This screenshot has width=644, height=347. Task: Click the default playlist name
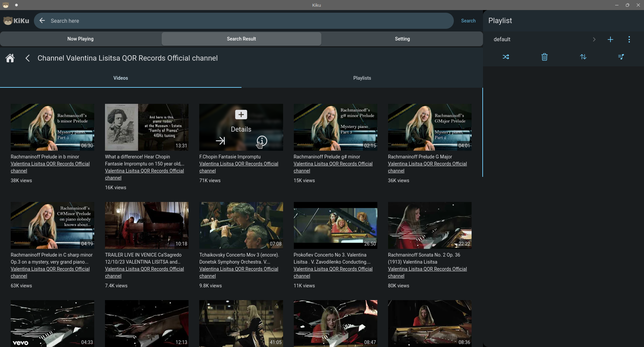click(x=502, y=40)
